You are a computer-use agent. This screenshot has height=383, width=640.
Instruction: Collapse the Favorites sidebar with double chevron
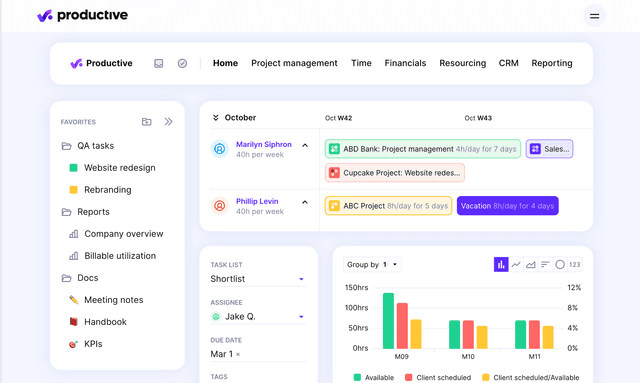[168, 122]
